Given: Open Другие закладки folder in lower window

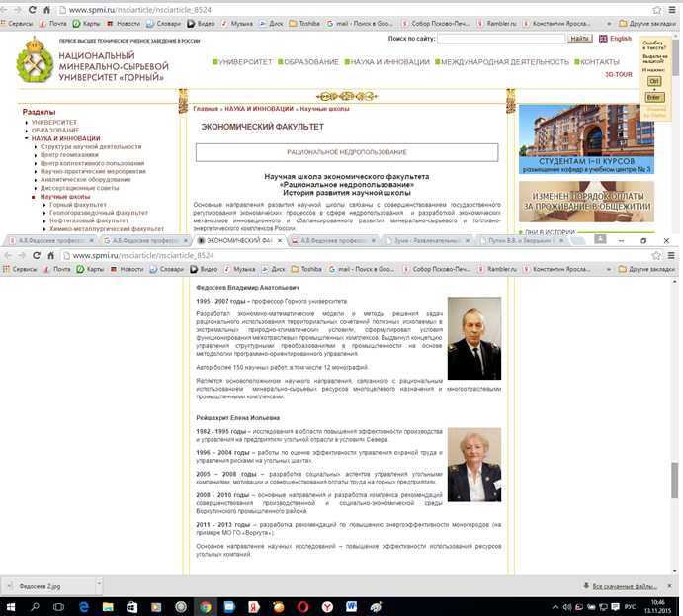Looking at the screenshot, I should (x=646, y=269).
